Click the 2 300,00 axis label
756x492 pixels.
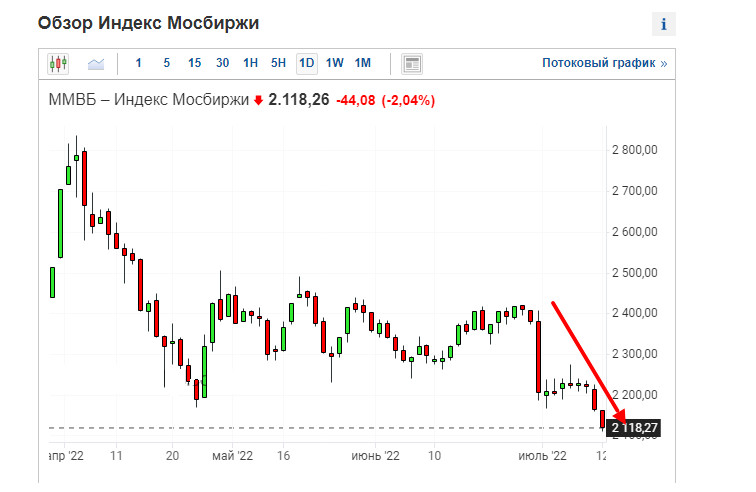[634, 354]
